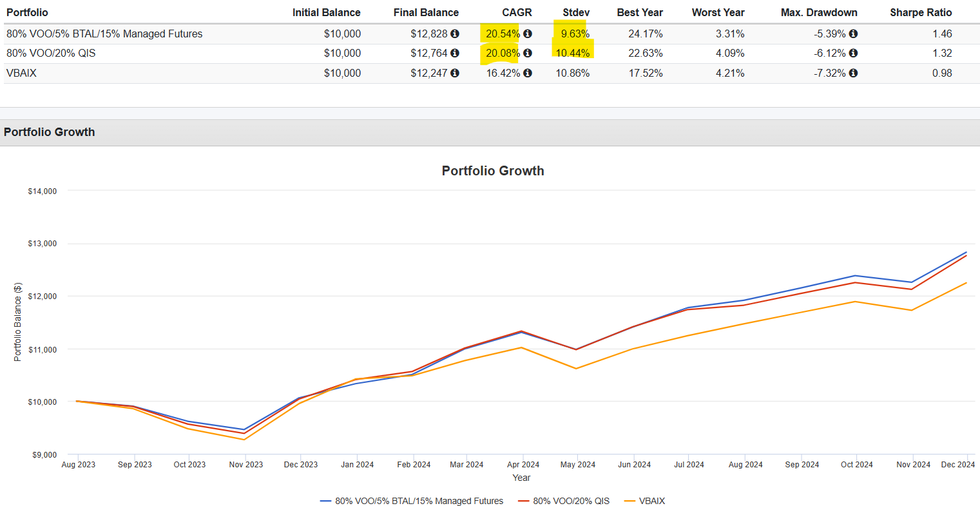Click info icon beside CAGR 16.42%
This screenshot has height=506, width=980.
(528, 73)
